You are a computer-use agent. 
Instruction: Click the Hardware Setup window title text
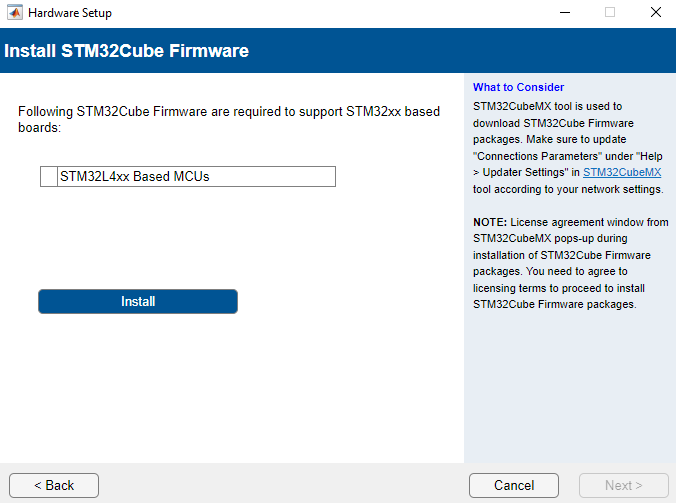[x=70, y=13]
